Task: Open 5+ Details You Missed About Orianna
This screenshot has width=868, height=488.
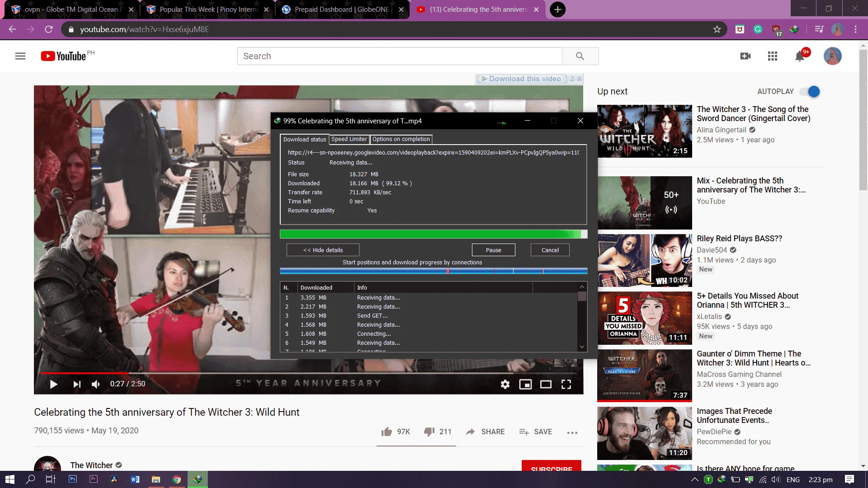Action: [747, 300]
